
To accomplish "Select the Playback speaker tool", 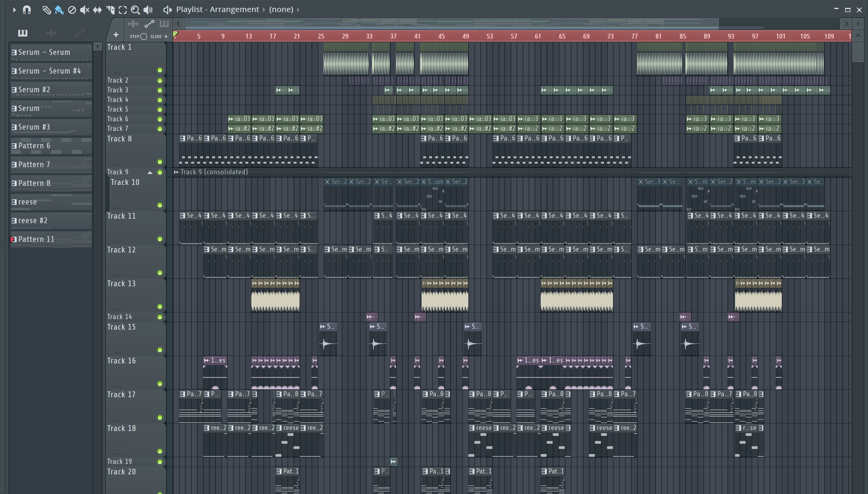I will pos(148,10).
